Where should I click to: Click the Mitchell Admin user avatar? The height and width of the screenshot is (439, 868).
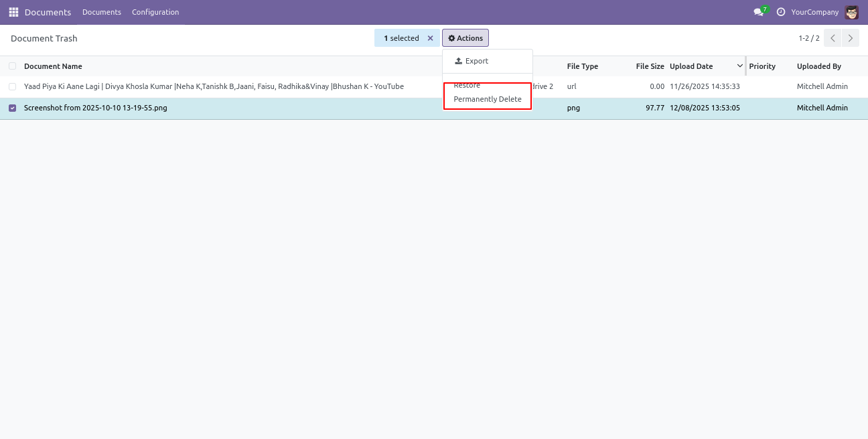[851, 12]
